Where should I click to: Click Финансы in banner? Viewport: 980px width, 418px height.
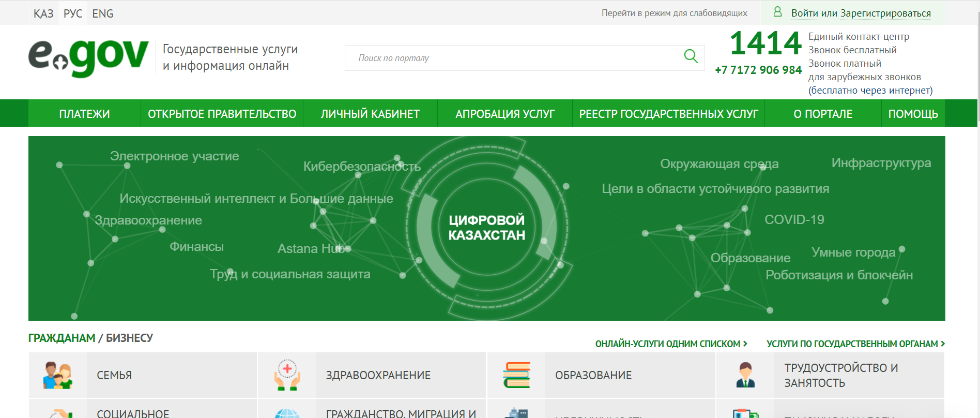[196, 247]
